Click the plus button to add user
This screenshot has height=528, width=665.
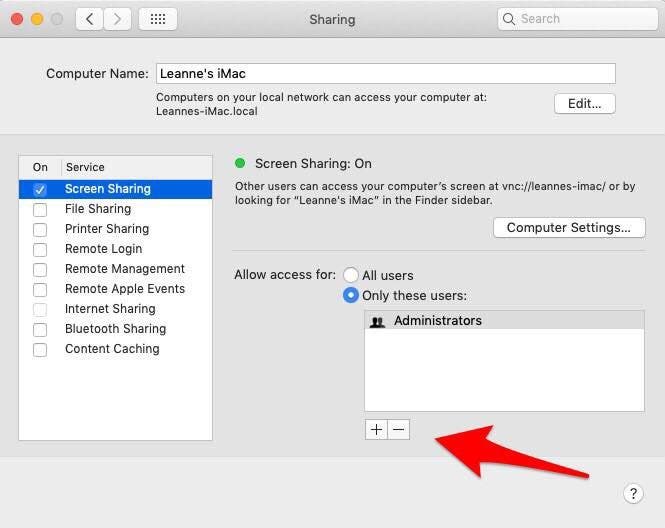[376, 429]
